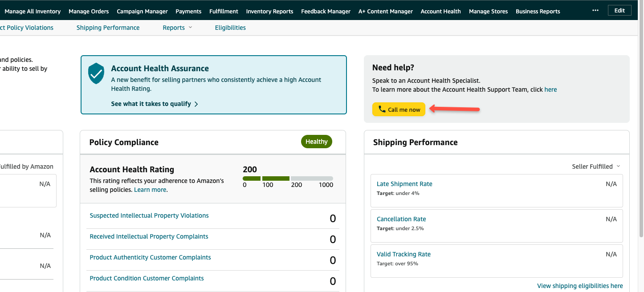Screen dimensions: 644x292
Task: Click the N/A value for Valid Tracking Rate
Action: coord(611,254)
